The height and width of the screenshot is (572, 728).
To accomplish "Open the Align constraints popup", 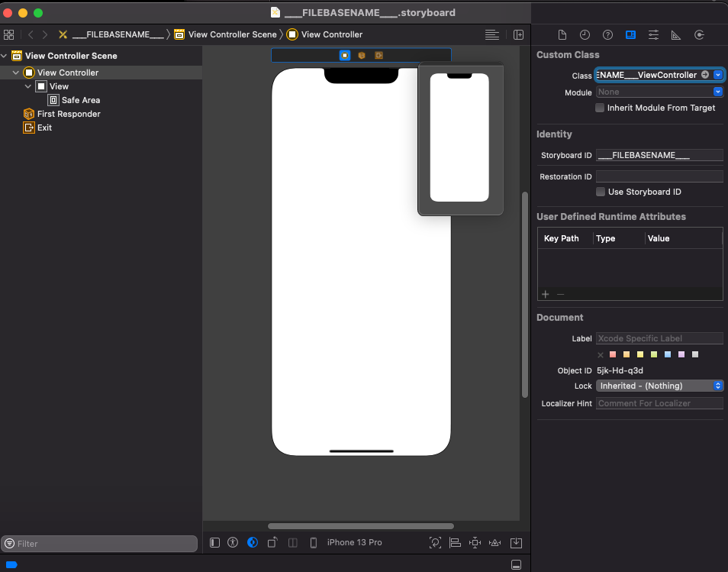I will 455,543.
